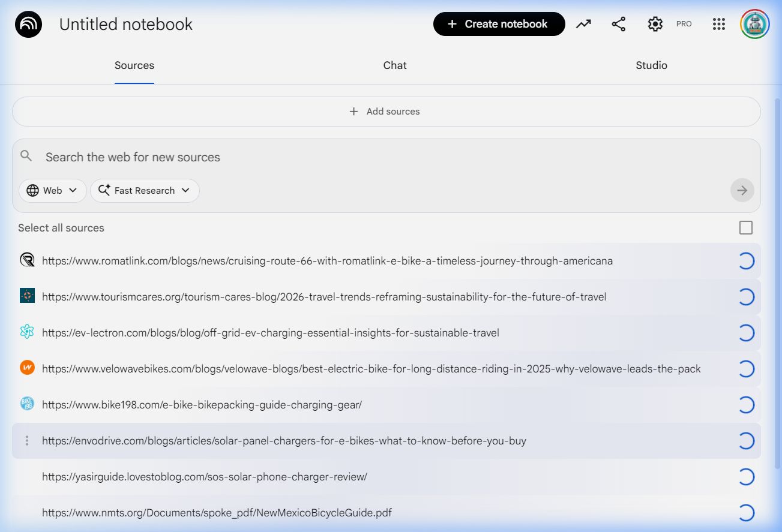Click the Untitled notebook title
The width and height of the screenshot is (782, 532).
(126, 25)
